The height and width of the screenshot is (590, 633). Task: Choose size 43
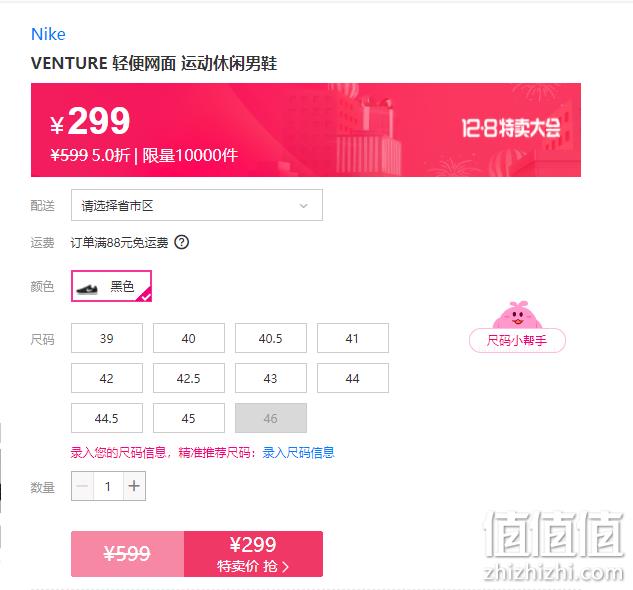pyautogui.click(x=270, y=378)
